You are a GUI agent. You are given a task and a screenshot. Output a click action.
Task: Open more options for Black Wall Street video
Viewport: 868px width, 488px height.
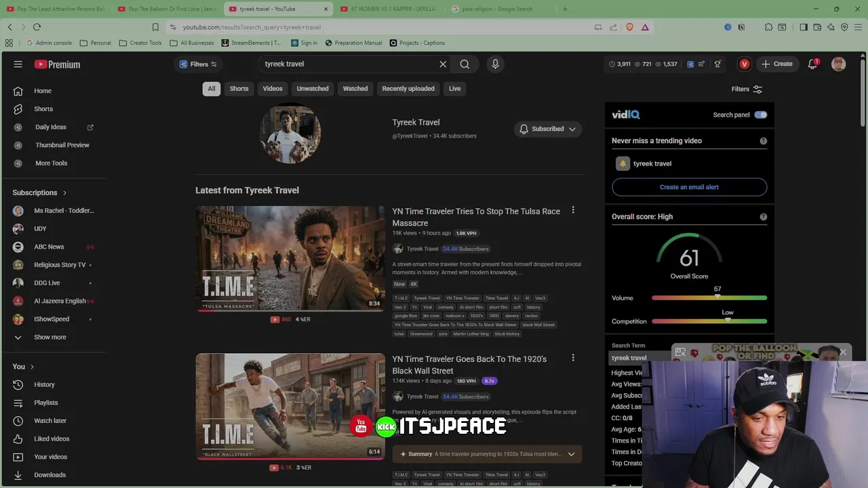pyautogui.click(x=573, y=358)
